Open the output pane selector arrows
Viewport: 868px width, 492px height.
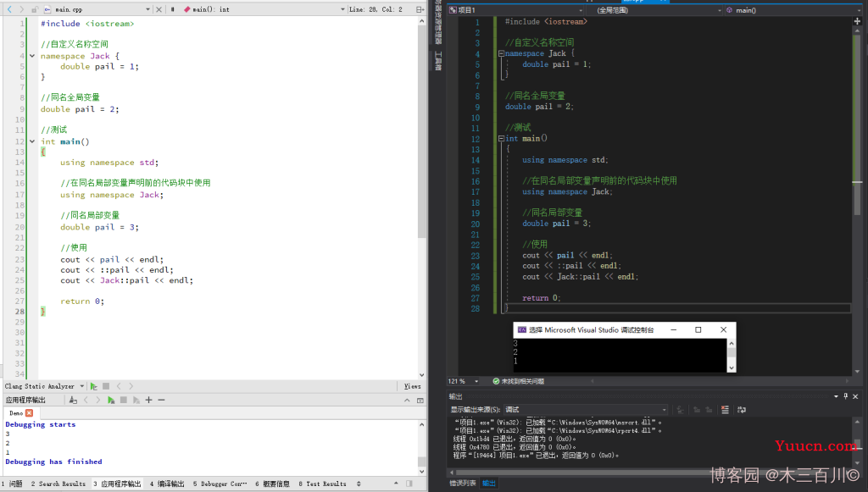click(x=359, y=484)
